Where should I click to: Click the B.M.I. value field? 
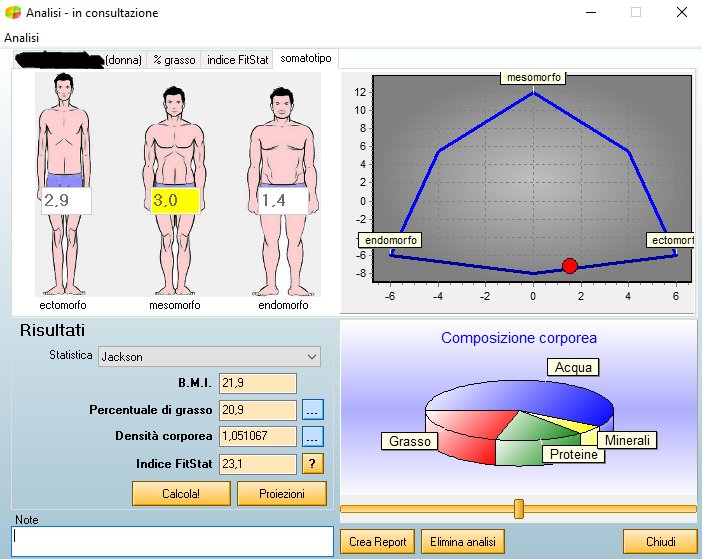pyautogui.click(x=257, y=383)
